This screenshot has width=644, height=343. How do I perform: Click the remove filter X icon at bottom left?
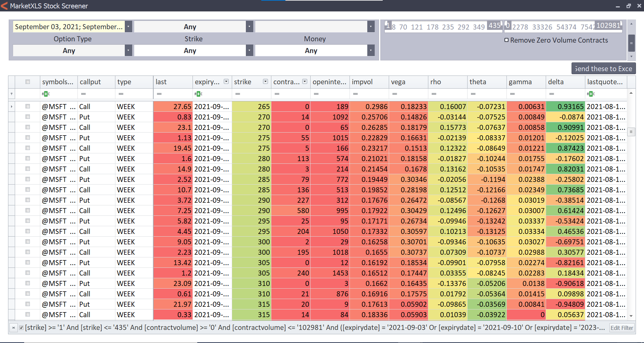pyautogui.click(x=13, y=328)
